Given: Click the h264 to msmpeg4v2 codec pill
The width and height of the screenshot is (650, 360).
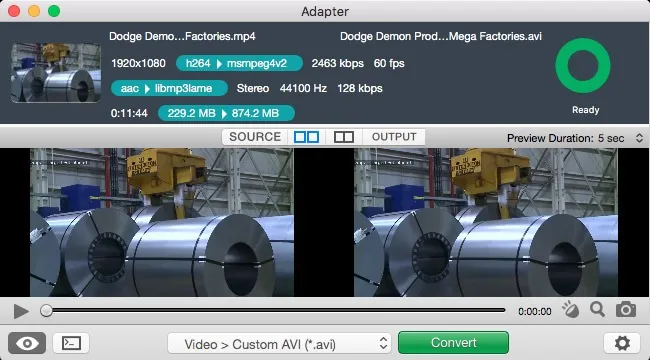Looking at the screenshot, I should click(239, 63).
